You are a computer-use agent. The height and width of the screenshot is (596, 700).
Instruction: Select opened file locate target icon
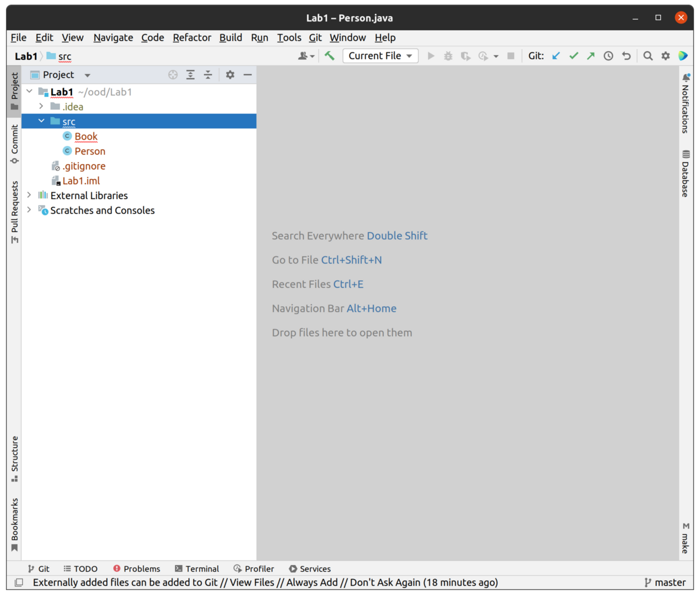[x=173, y=75]
